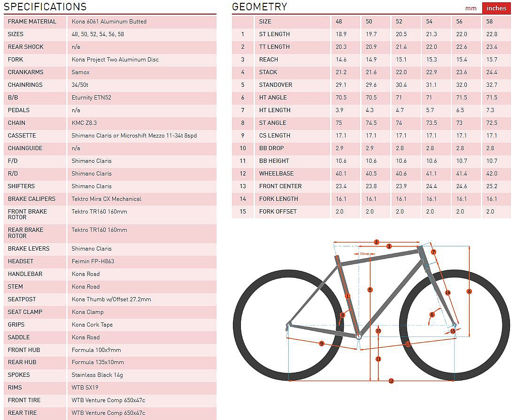Click marker 13 front center on the diagram
Viewport: 517px width, 420px height.
coord(408,344)
